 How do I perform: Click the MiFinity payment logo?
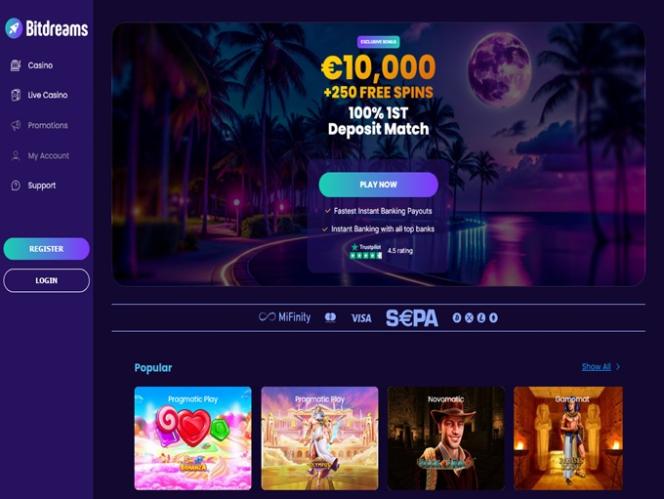coord(285,317)
